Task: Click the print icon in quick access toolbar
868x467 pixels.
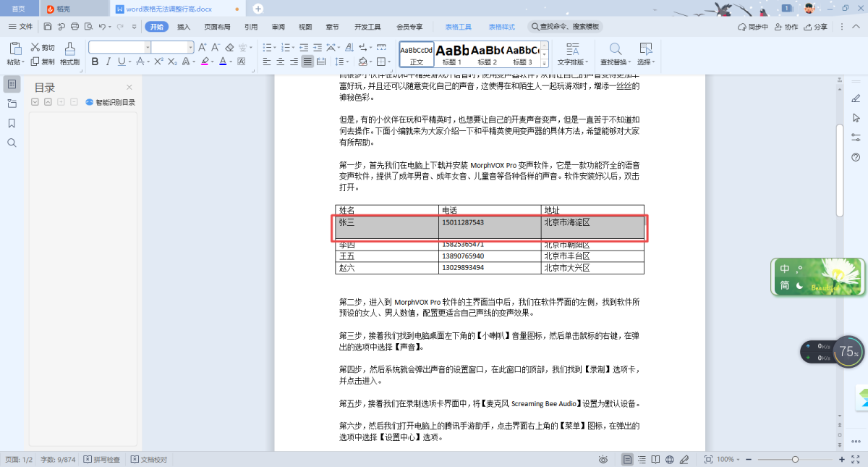Action: pyautogui.click(x=75, y=27)
